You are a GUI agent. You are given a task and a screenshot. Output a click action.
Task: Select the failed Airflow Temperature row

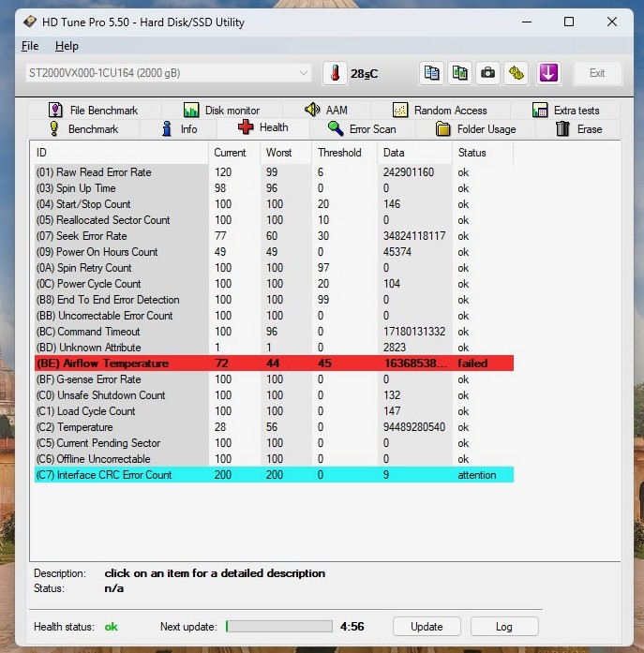274,364
